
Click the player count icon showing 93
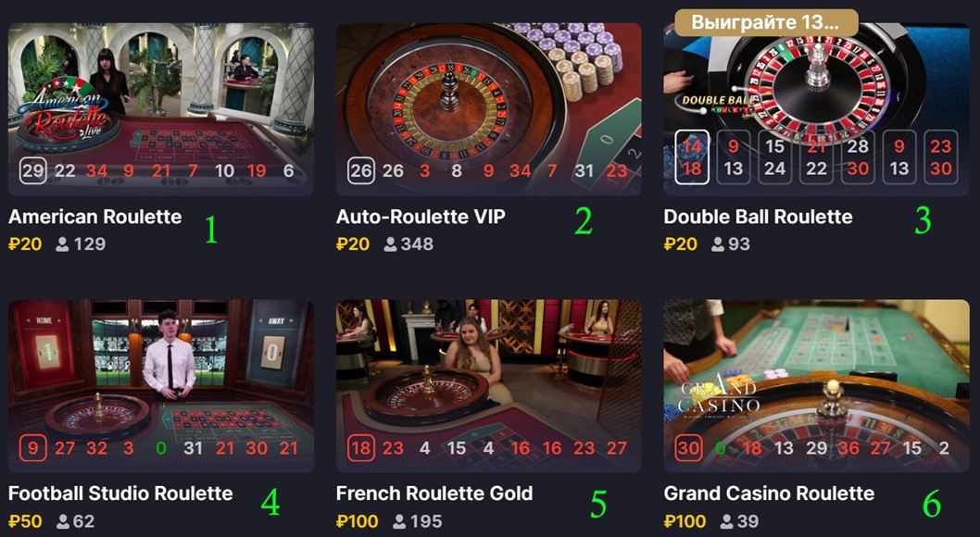click(718, 244)
